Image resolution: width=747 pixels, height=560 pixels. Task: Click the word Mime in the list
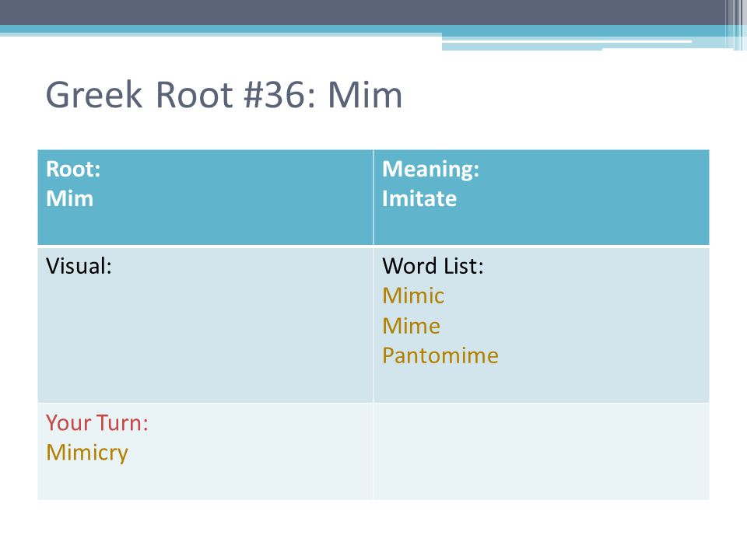tap(411, 326)
